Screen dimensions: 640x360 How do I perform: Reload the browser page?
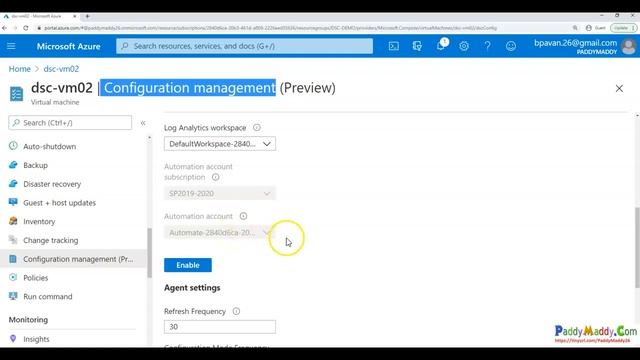tap(25, 28)
